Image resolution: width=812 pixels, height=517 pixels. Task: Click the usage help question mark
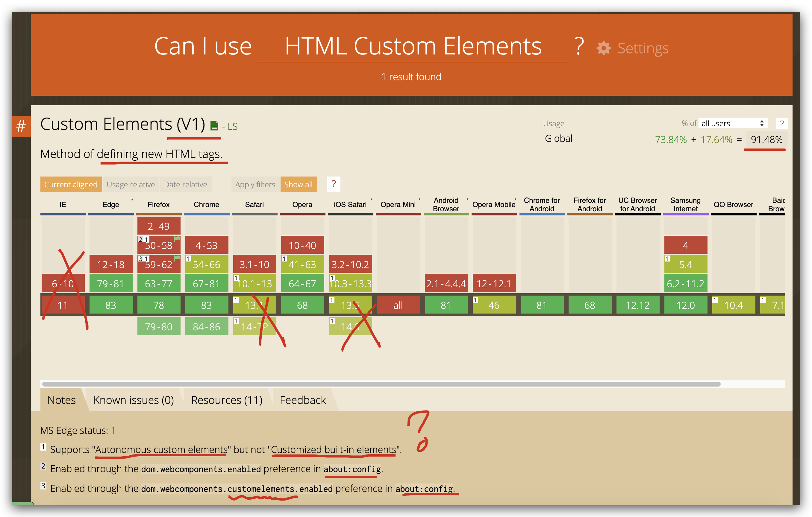tap(782, 123)
